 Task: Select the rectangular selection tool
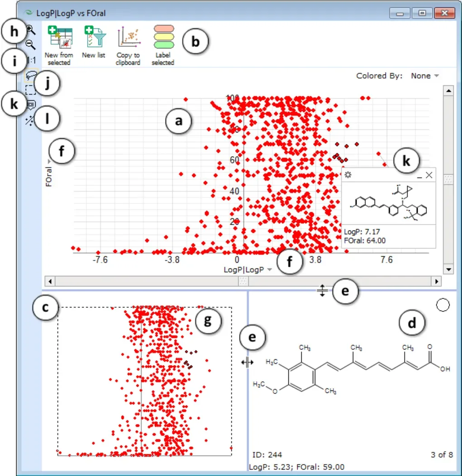30,90
